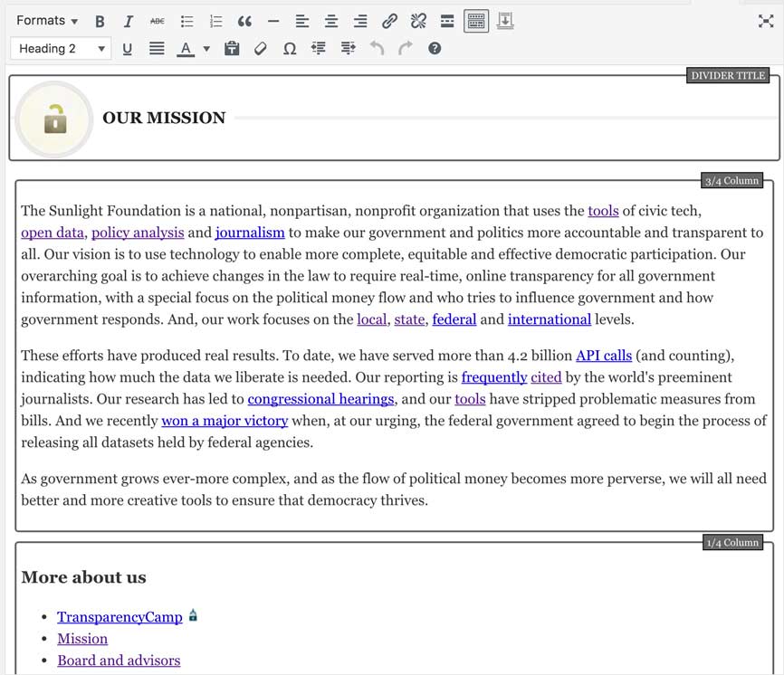Toggle bold formatting
This screenshot has height=675, width=784.
coord(100,21)
